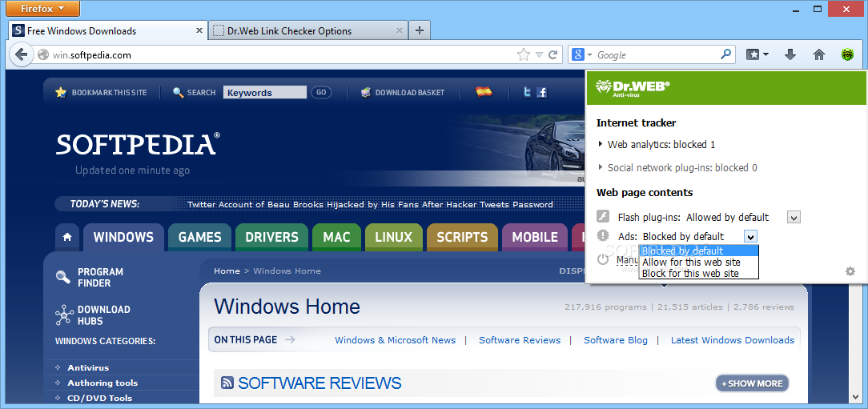
Task: Open the Firefox application menu
Action: [44, 8]
